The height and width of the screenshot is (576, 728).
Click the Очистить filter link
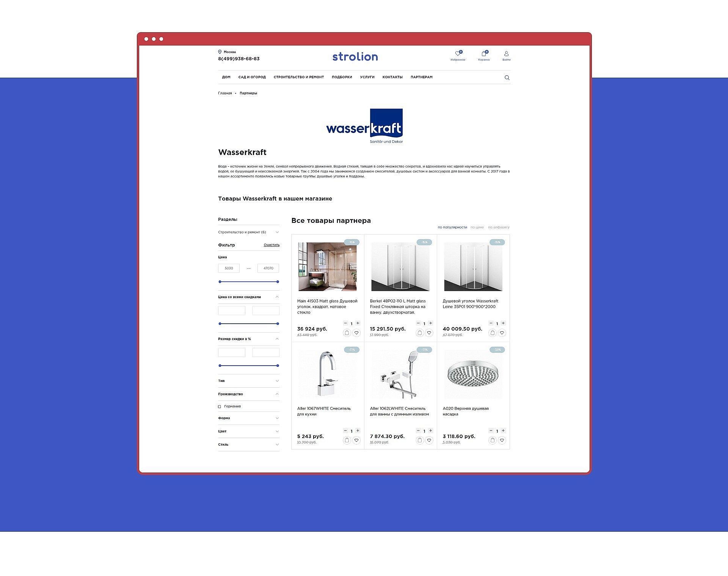271,245
